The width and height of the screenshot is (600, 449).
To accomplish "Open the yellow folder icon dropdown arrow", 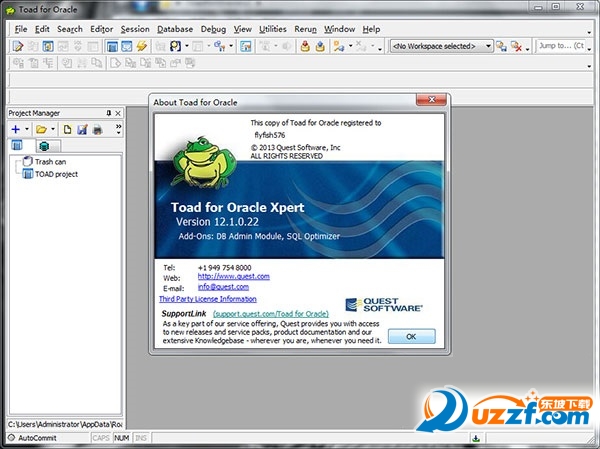I will [x=53, y=129].
